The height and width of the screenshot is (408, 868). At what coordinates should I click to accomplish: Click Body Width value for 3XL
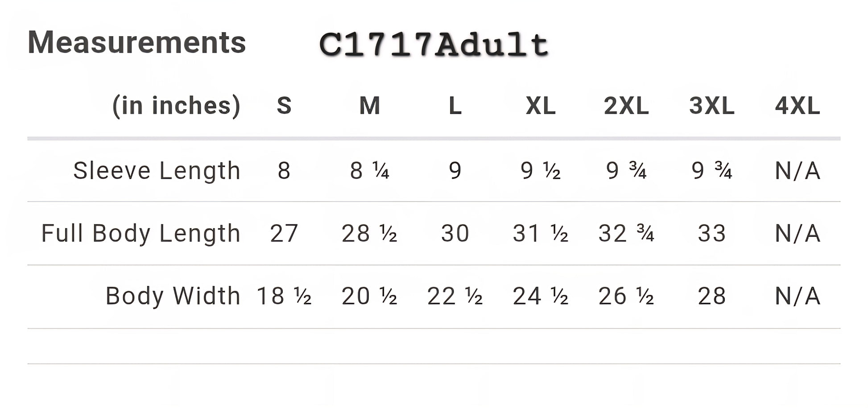712,296
